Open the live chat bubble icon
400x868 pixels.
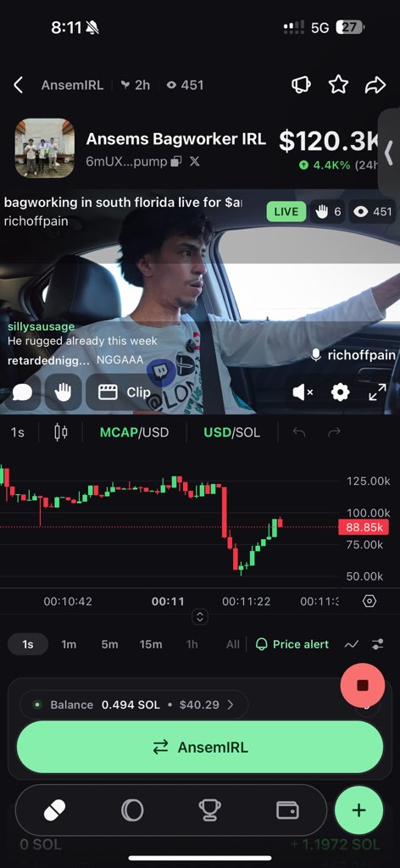(x=21, y=392)
